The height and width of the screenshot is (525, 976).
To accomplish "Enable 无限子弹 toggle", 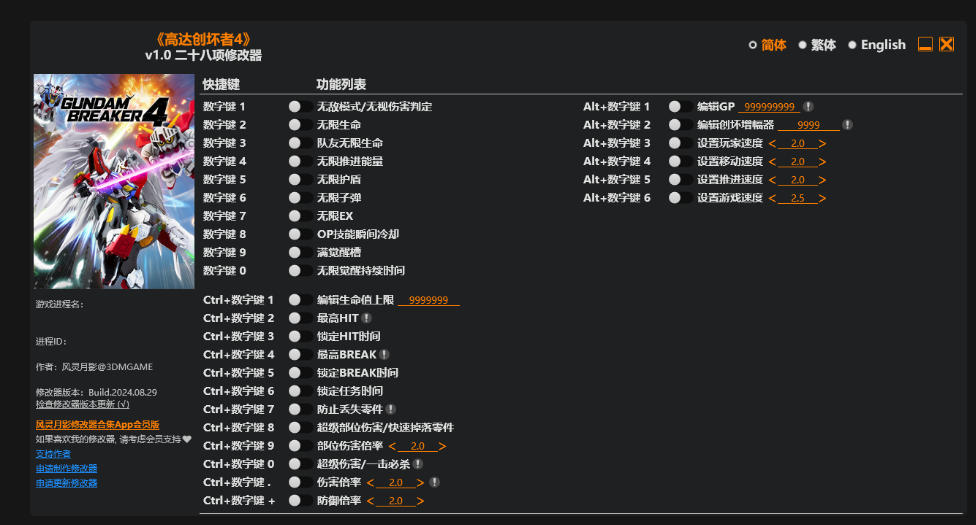I will click(300, 197).
